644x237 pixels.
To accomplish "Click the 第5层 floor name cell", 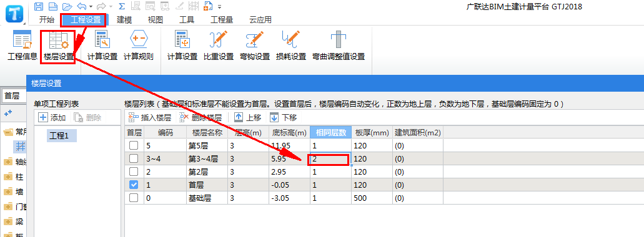I will (x=207, y=145).
